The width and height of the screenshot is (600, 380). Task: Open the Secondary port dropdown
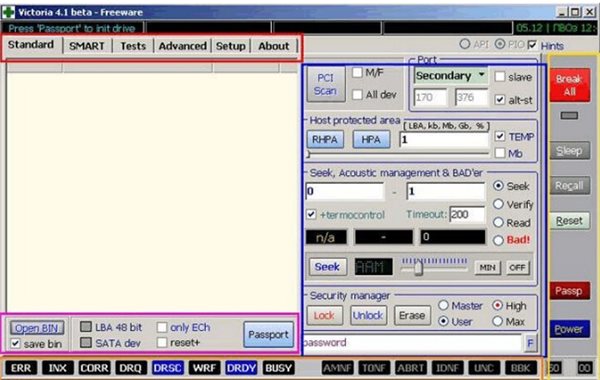(x=451, y=76)
